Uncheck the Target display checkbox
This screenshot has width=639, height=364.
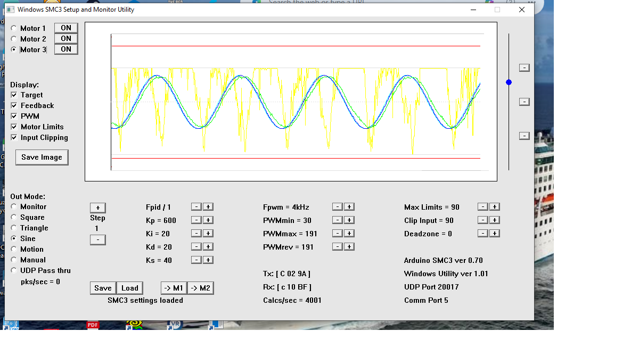14,95
